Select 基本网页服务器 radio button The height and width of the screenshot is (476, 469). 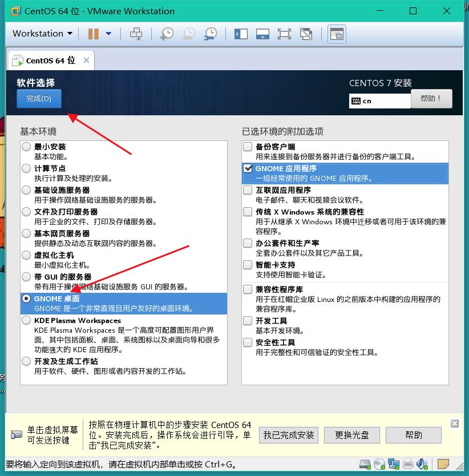(26, 233)
